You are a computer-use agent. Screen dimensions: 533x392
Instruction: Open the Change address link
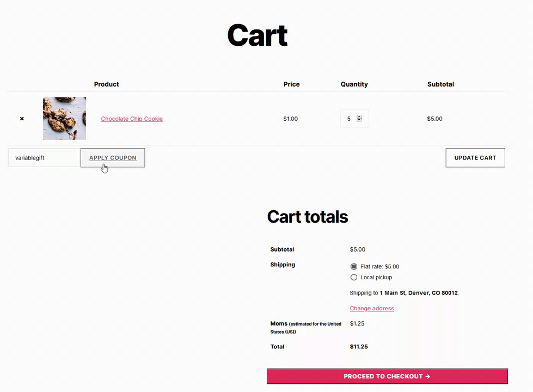pyautogui.click(x=372, y=309)
